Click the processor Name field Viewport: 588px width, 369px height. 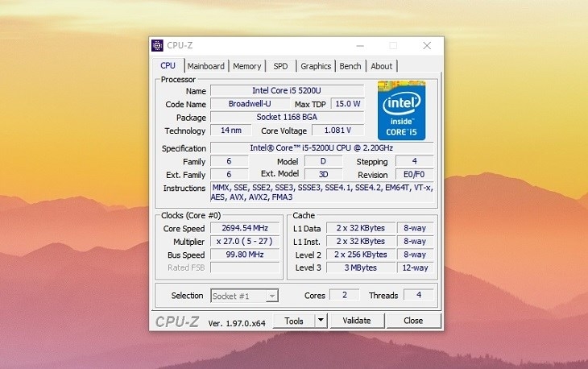coord(288,91)
